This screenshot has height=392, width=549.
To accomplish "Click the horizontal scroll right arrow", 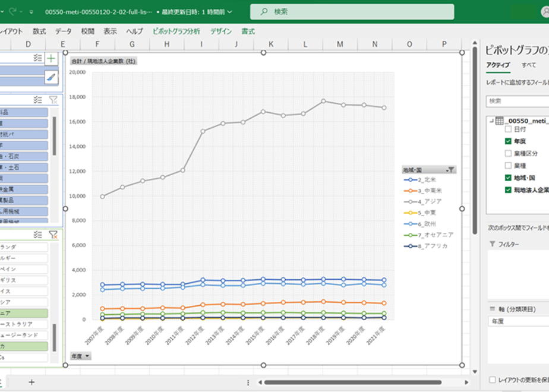I will pyautogui.click(x=466, y=382).
